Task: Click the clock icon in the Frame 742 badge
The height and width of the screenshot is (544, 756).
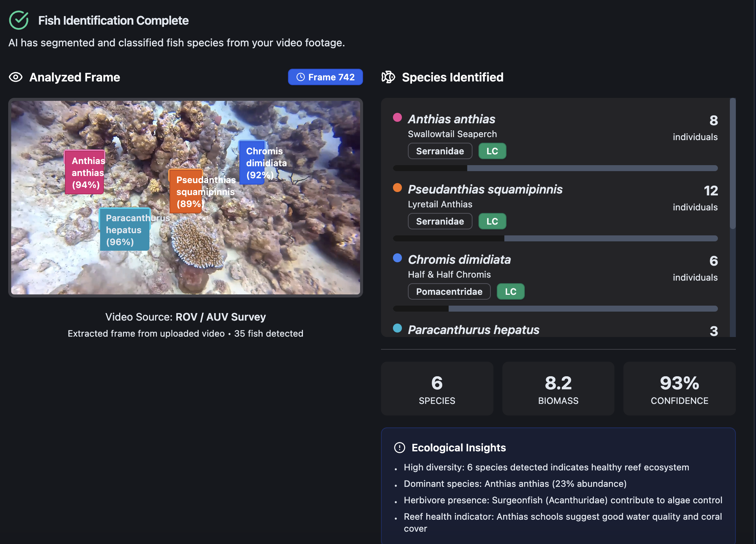Action: point(301,77)
